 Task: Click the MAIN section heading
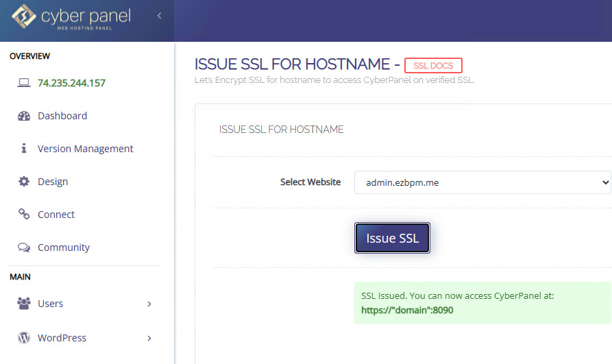click(x=20, y=277)
